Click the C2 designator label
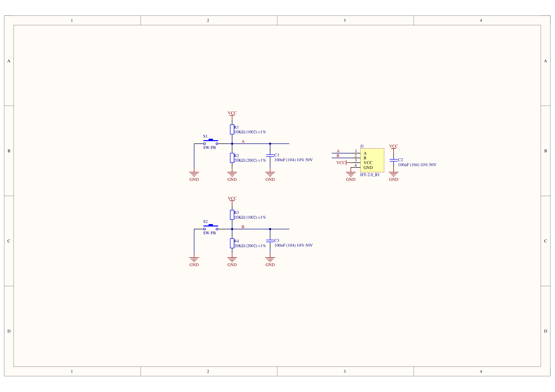This screenshot has width=555, height=392. 400,160
